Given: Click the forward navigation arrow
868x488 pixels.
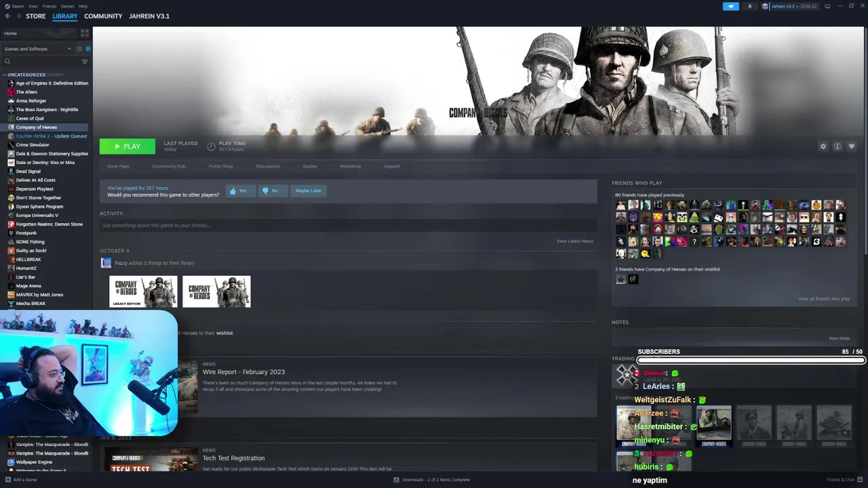Looking at the screenshot, I should click(x=18, y=16).
